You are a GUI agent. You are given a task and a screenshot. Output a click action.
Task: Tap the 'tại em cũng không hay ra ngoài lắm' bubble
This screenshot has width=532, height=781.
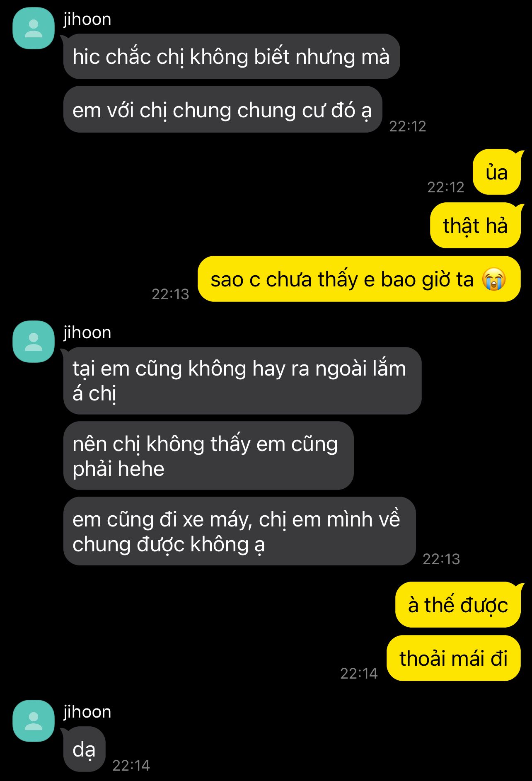click(x=242, y=381)
